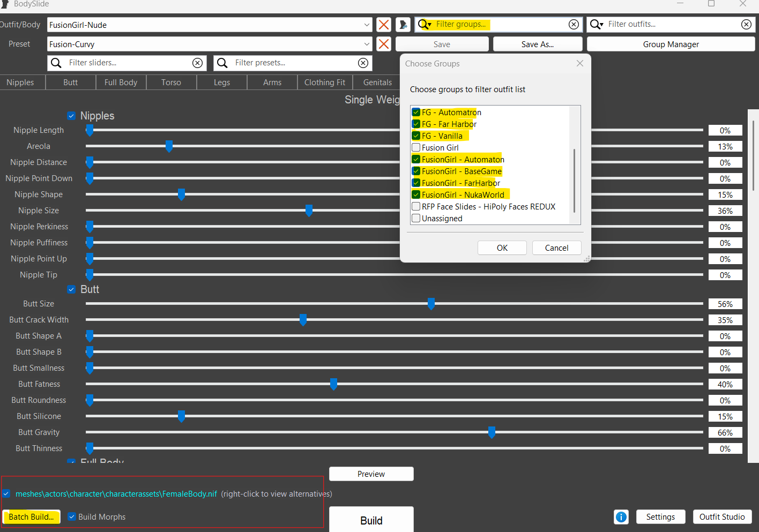This screenshot has width=759, height=532.
Task: Clear the Filter groups field
Action: pyautogui.click(x=574, y=25)
